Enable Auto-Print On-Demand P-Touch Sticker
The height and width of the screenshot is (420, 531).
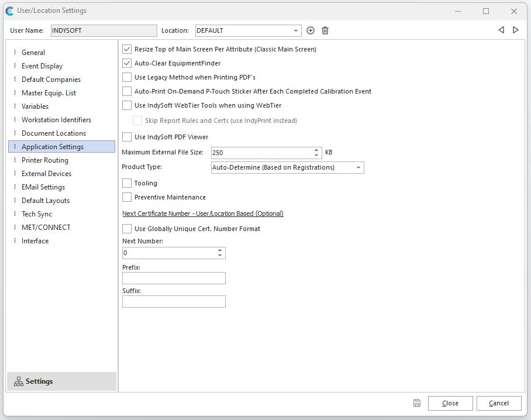coord(127,91)
